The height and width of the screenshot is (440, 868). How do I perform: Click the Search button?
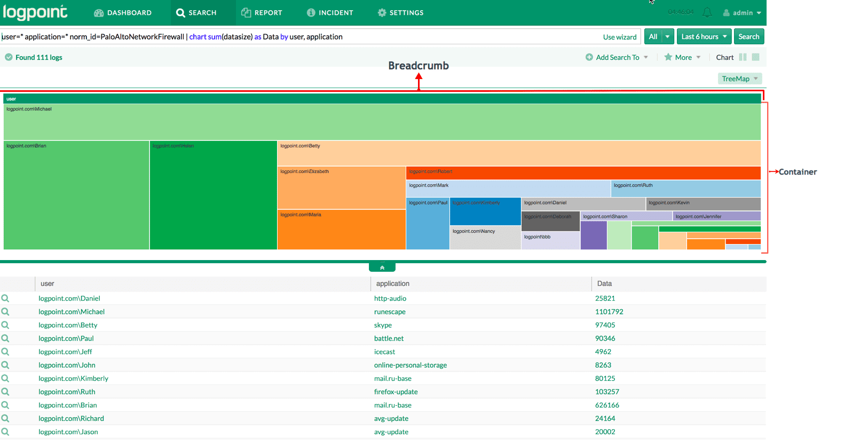(x=749, y=36)
